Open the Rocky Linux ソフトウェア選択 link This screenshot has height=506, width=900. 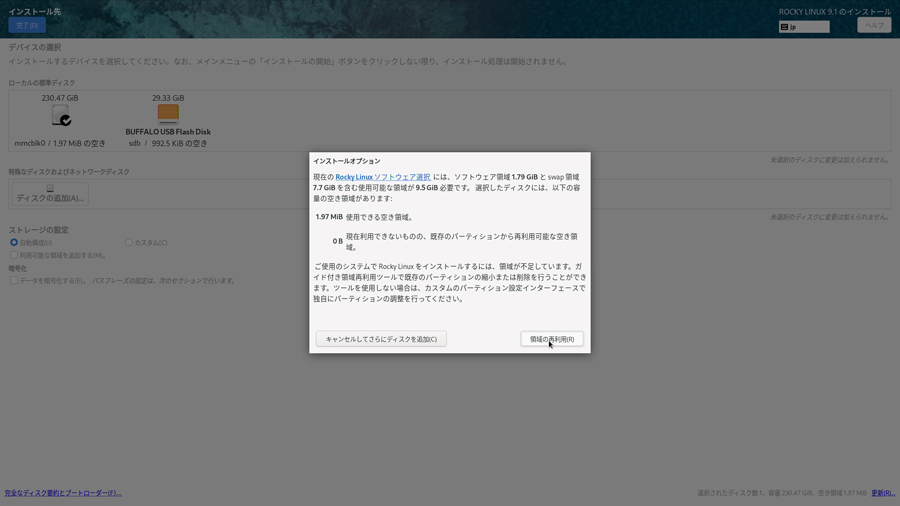pos(383,177)
